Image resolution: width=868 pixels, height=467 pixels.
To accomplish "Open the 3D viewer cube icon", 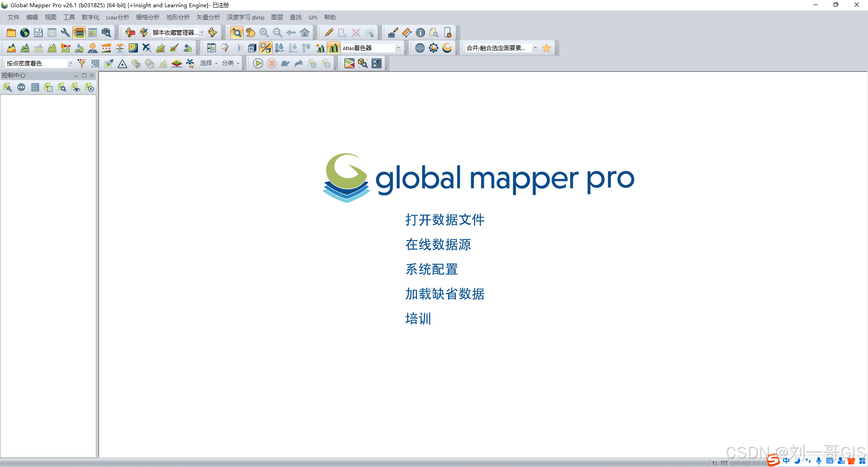I will point(252,48).
